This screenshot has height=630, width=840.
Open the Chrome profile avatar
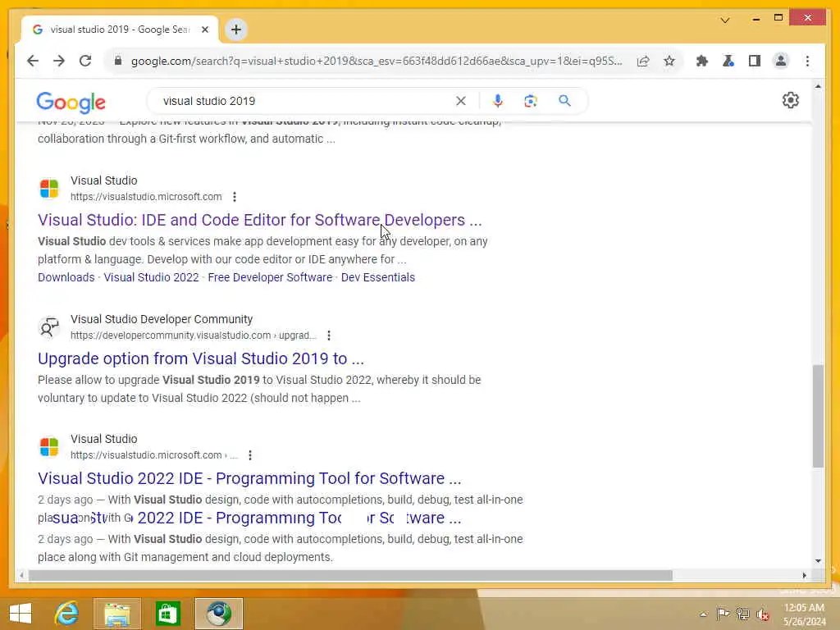click(x=781, y=61)
